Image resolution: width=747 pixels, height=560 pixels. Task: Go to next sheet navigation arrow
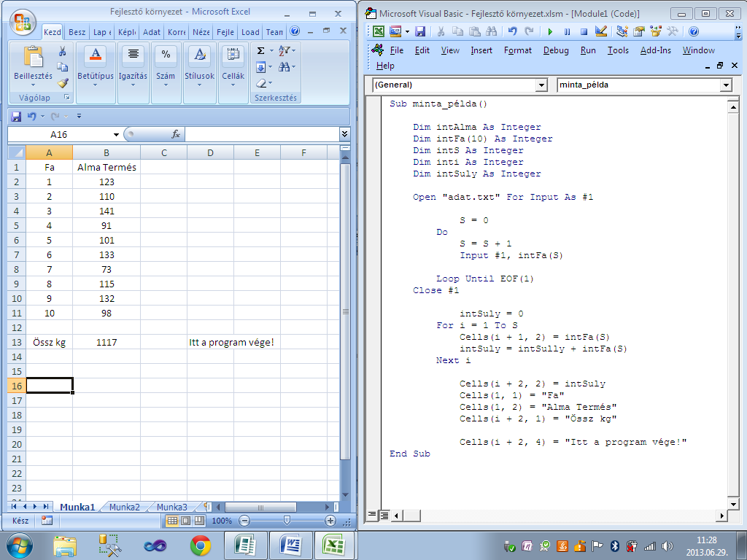pyautogui.click(x=35, y=507)
